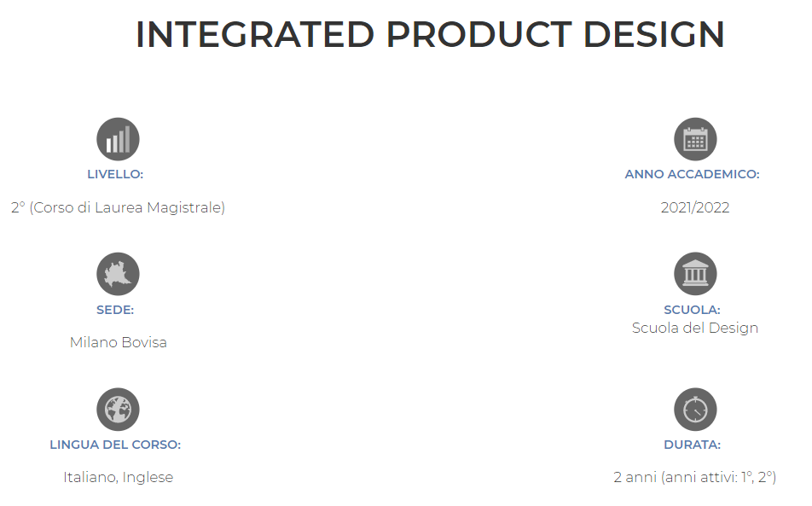
Task: Click the Scuola del Design text
Action: coord(695,328)
